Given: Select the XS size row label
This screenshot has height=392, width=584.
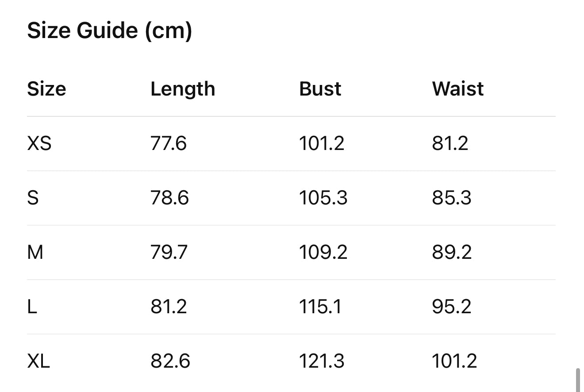Looking at the screenshot, I should (39, 143).
